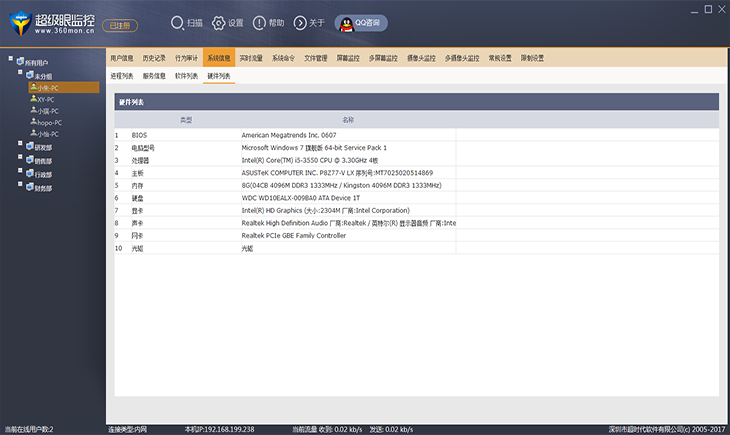Collapse the 未分组 group node
Image resolution: width=730 pixels, height=435 pixels.
(x=21, y=73)
